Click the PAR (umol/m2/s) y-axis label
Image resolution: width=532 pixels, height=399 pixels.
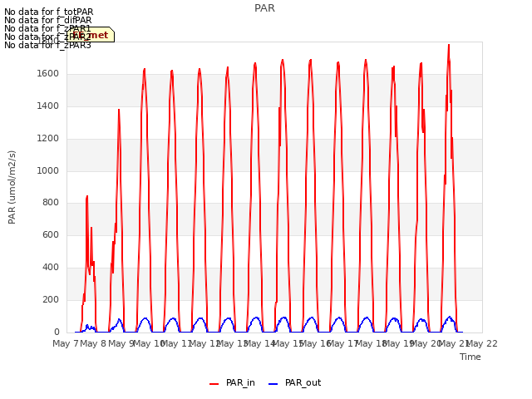coord(12,187)
